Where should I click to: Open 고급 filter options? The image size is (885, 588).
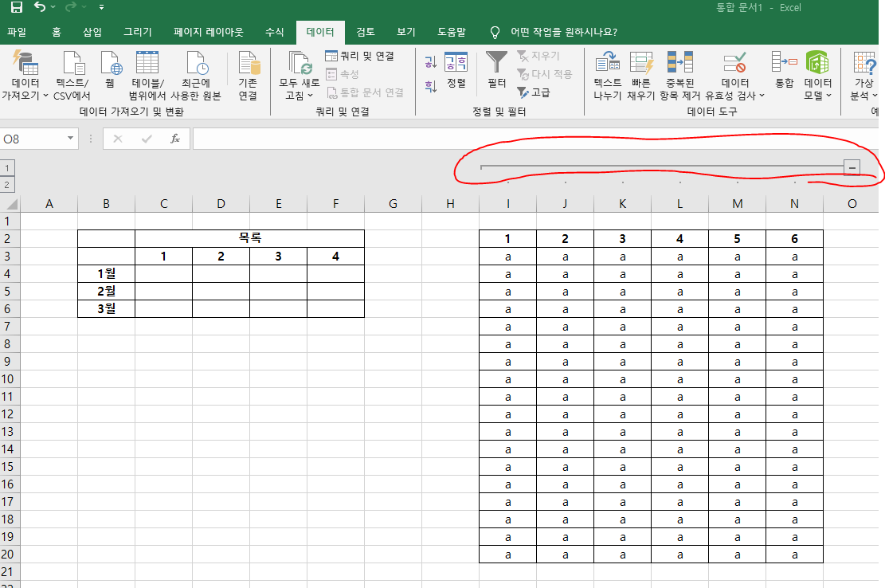point(534,92)
